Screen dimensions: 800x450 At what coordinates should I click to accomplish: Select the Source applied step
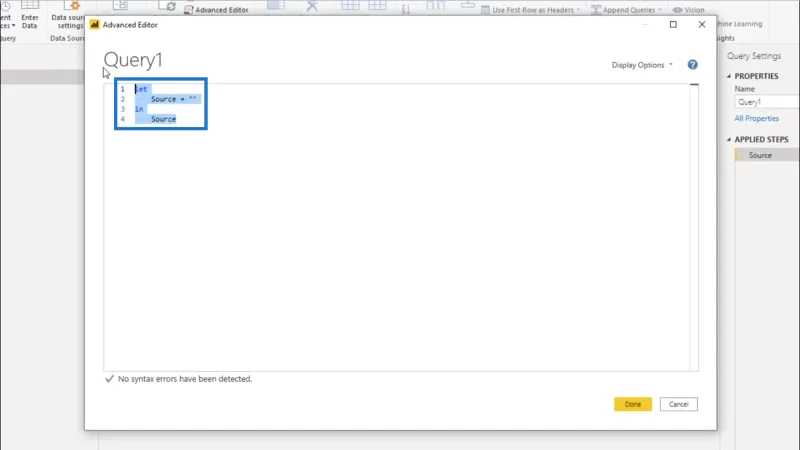point(767,155)
